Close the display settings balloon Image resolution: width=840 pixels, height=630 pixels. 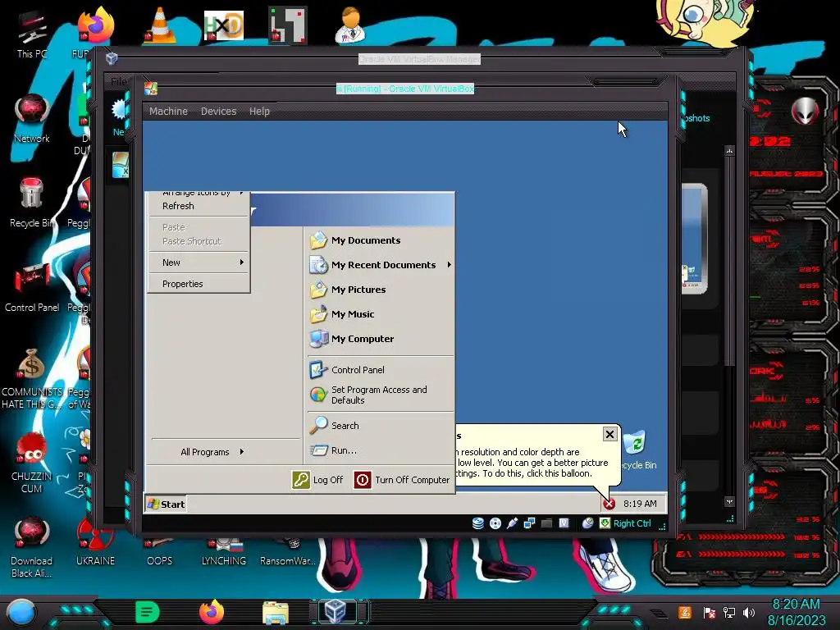609,435
